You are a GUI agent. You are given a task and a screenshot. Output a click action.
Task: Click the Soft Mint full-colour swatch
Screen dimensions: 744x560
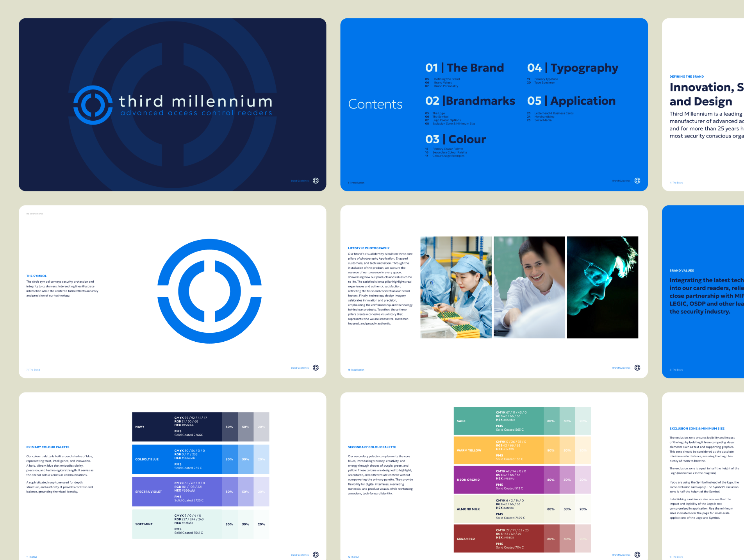click(x=177, y=524)
